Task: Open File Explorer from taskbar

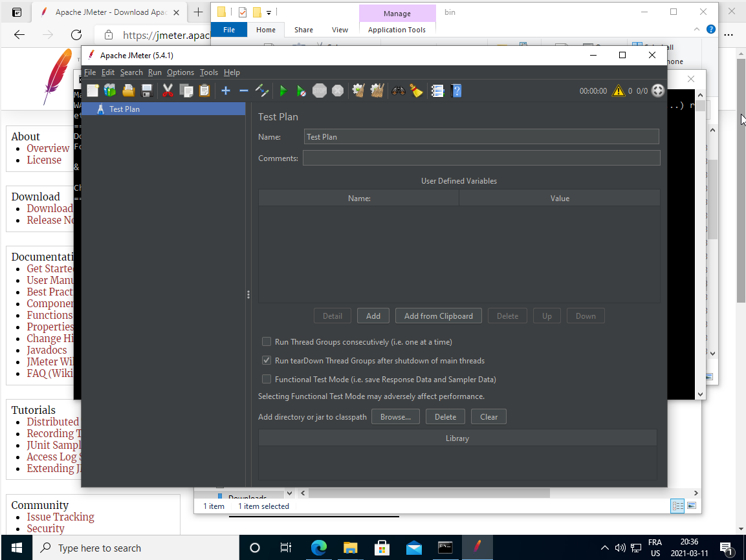Action: click(350, 548)
